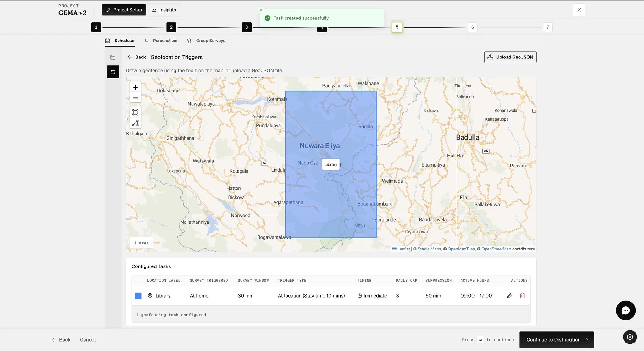Cancel the project setup
644x351 pixels.
pyautogui.click(x=88, y=340)
